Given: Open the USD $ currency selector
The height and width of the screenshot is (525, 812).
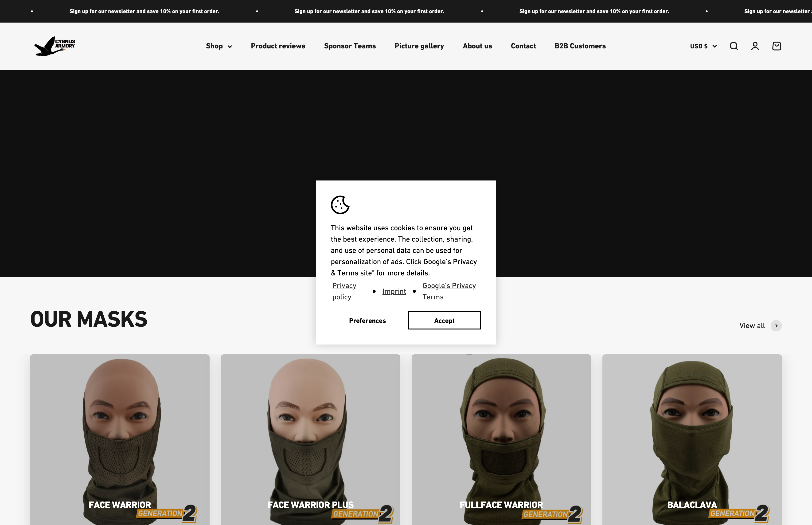Looking at the screenshot, I should click(703, 46).
